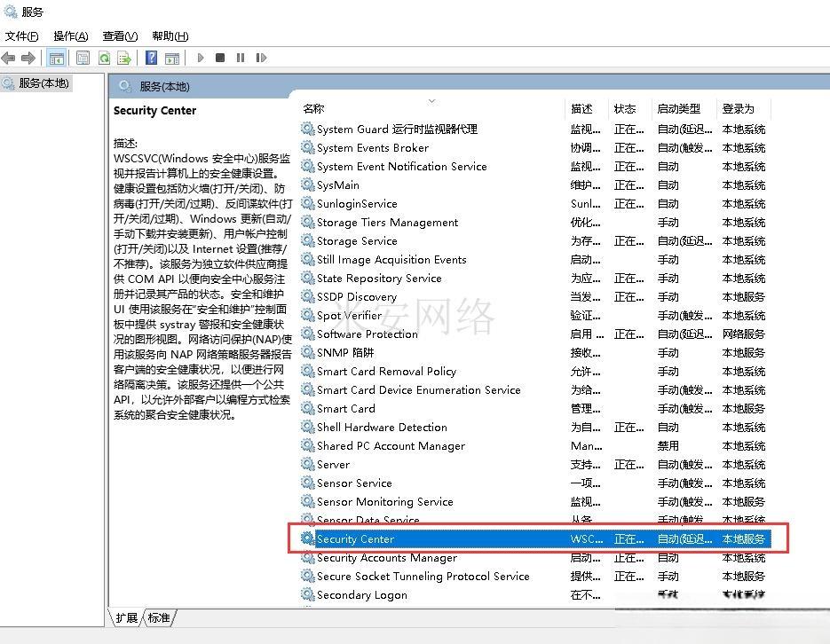Select Sensor Monitoring Service row

(x=385, y=501)
